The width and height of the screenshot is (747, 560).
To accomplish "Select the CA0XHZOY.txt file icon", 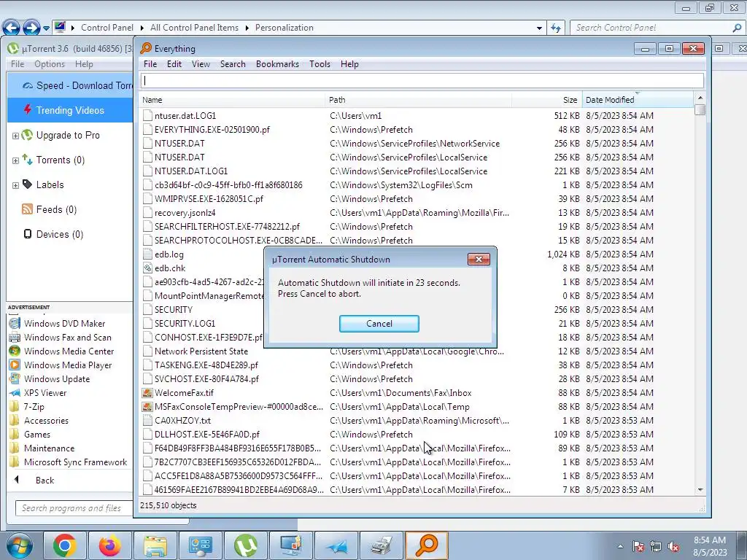I will click(147, 421).
